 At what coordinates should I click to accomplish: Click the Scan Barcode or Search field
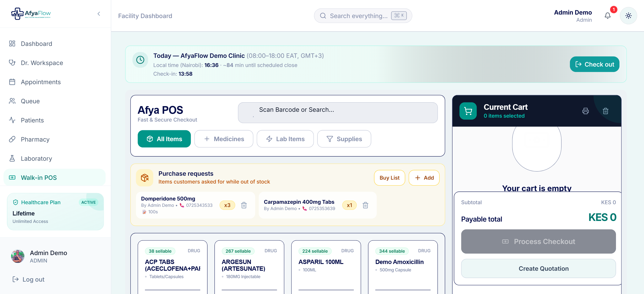pyautogui.click(x=337, y=113)
